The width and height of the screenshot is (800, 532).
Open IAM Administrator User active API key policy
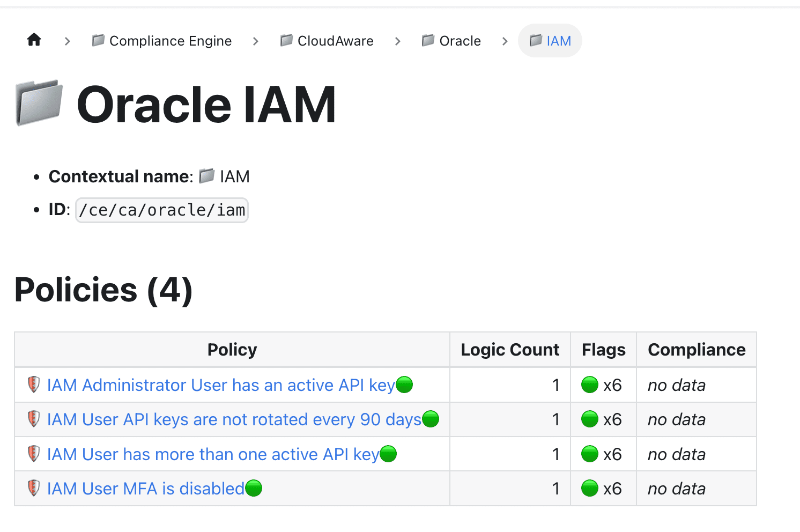pos(221,385)
